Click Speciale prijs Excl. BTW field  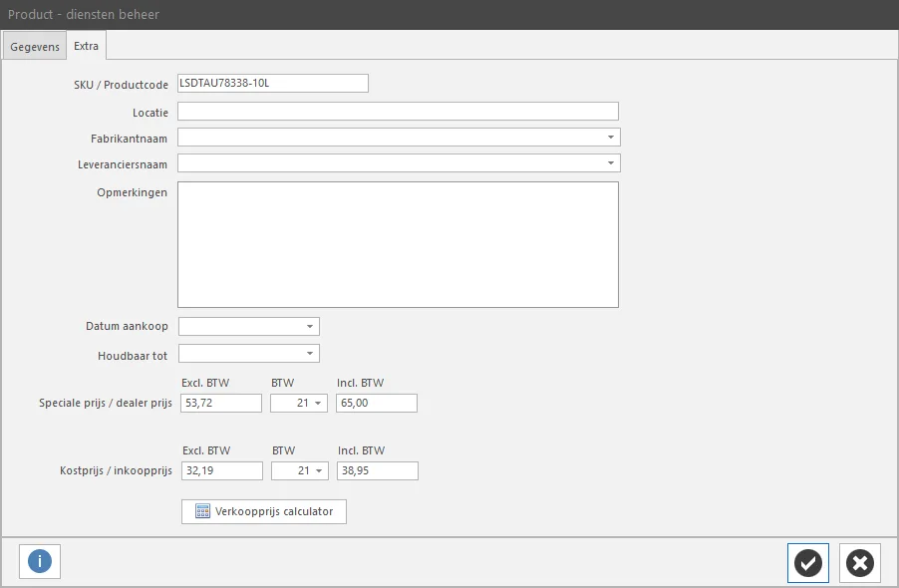pos(221,403)
